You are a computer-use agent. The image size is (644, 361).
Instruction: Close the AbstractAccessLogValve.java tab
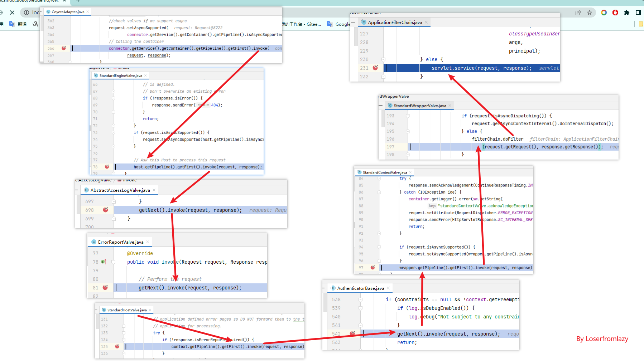[154, 190]
